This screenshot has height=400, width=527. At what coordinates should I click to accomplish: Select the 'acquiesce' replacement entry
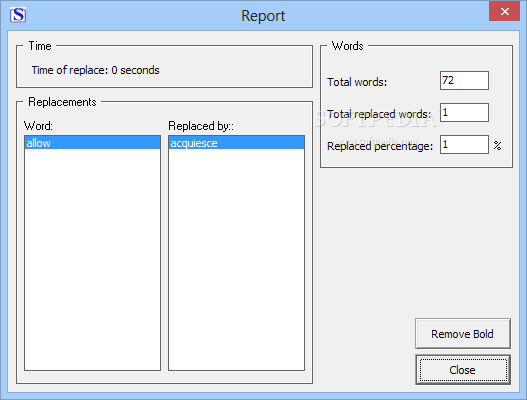[x=236, y=143]
